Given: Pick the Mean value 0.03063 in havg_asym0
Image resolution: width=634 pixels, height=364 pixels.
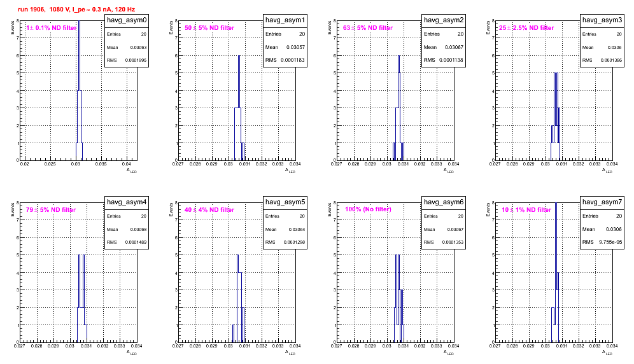Looking at the screenshot, I should coord(138,47).
